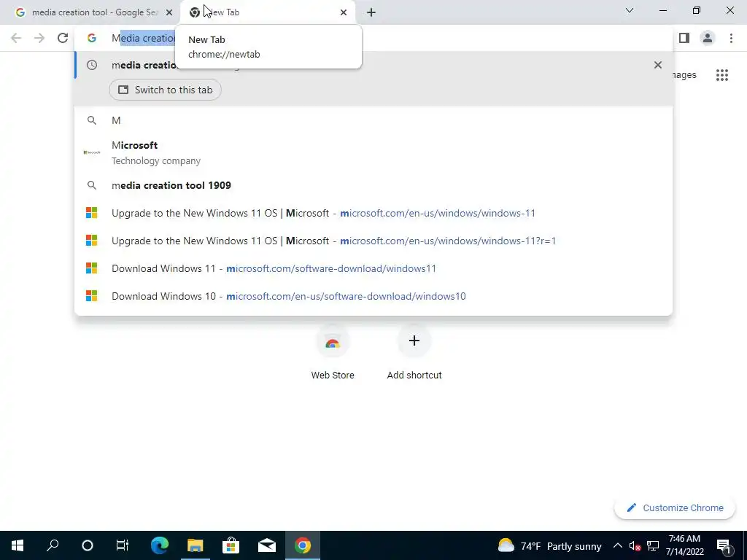This screenshot has width=747, height=560.
Task: Open taskbar search magnifier
Action: click(x=53, y=545)
